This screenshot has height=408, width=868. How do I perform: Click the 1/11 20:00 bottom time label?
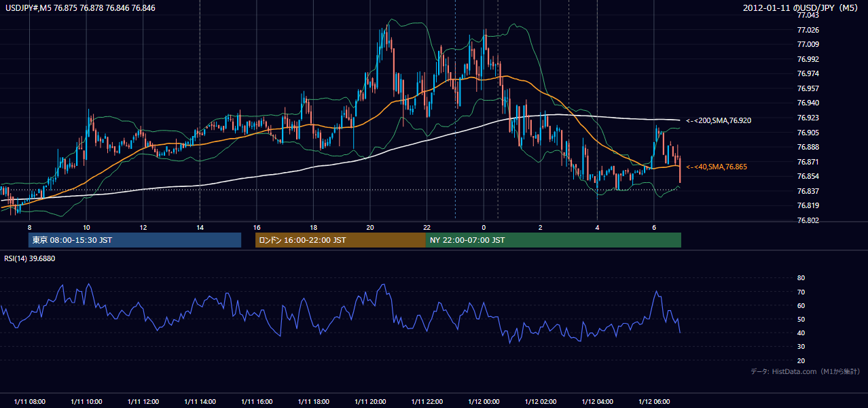[369, 401]
